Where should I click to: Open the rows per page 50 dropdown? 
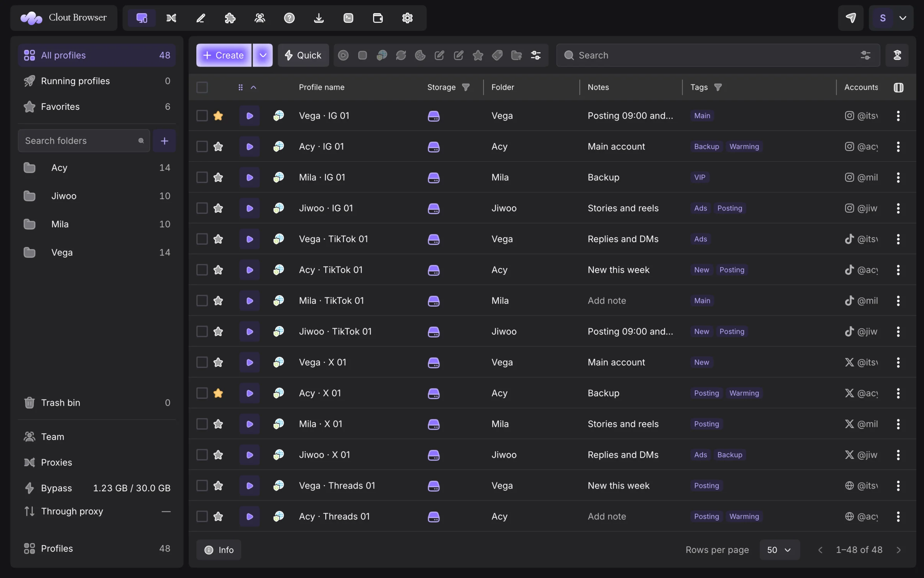click(779, 550)
